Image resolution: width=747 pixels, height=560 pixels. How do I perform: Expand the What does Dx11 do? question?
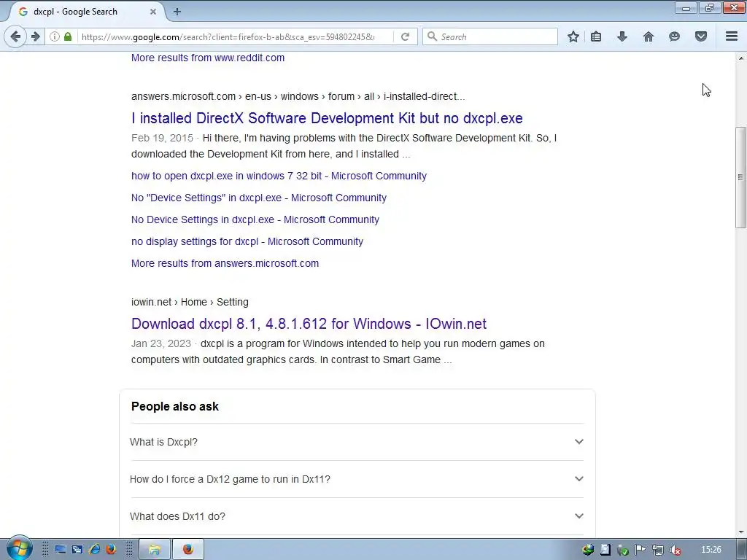[357, 516]
